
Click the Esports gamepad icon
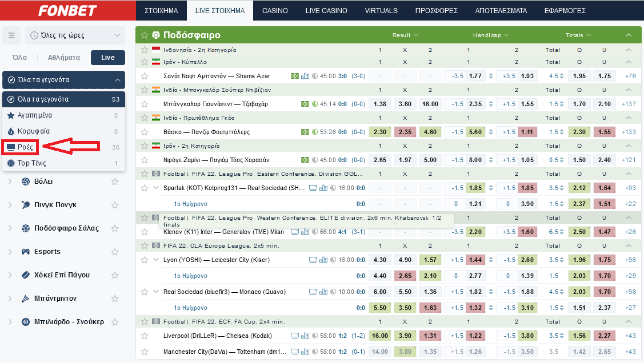click(x=26, y=252)
